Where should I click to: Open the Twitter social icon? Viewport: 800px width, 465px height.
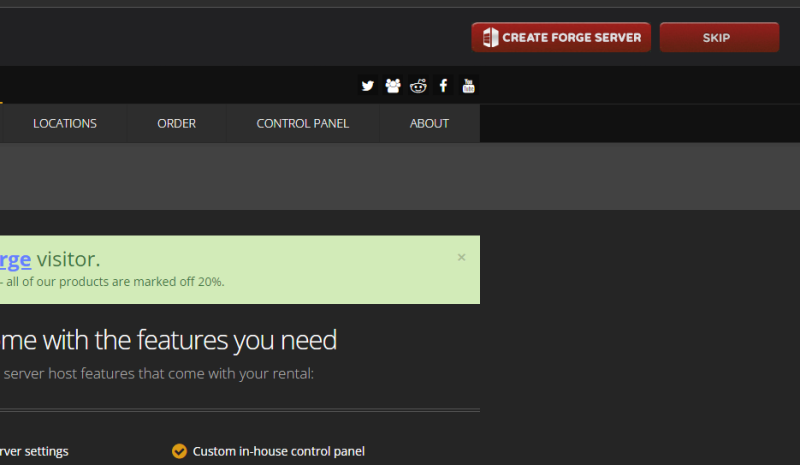coord(367,86)
